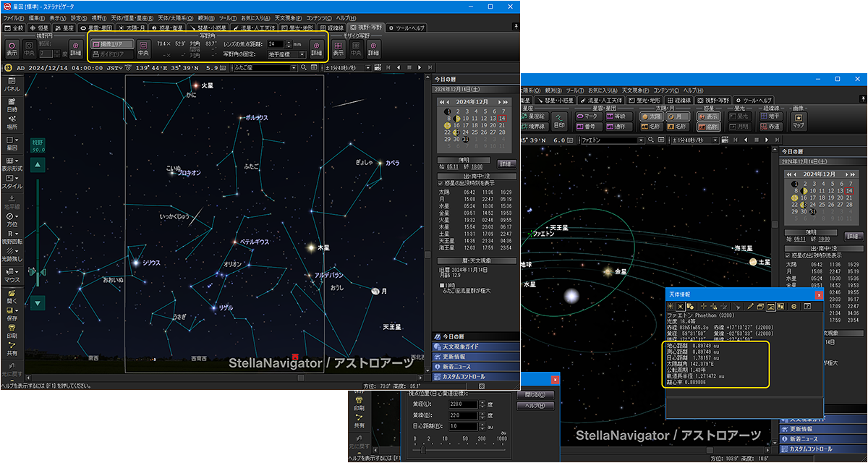Image resolution: width=868 pixels, height=463 pixels.
Task: Toggle 太陽 display button in right window
Action: coord(652,116)
